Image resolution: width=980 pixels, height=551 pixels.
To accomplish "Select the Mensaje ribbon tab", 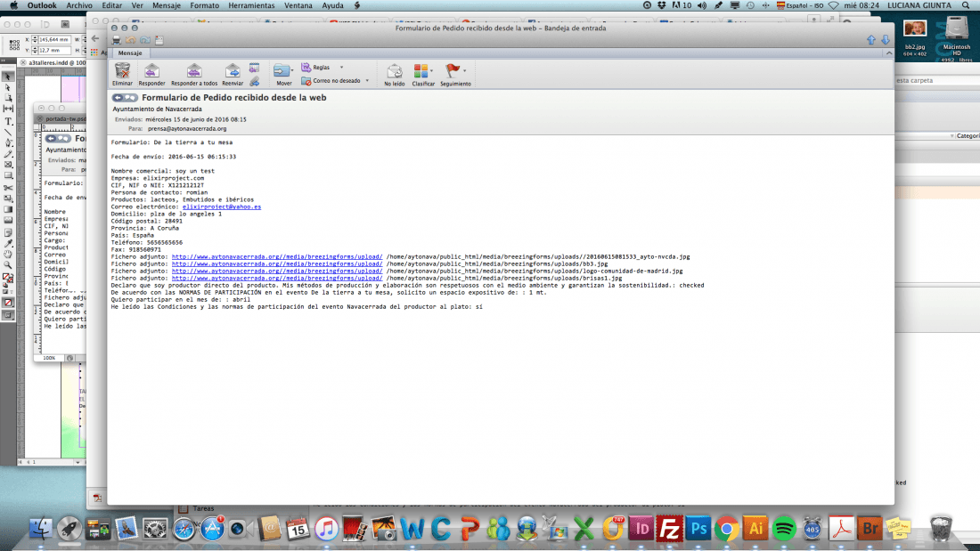I will coord(130,53).
